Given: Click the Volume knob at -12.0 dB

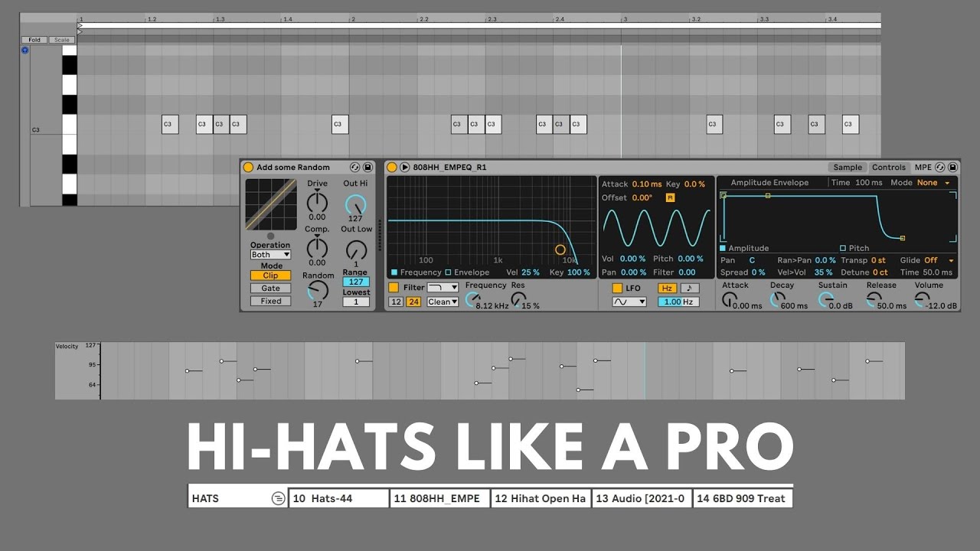Looking at the screenshot, I should 922,300.
